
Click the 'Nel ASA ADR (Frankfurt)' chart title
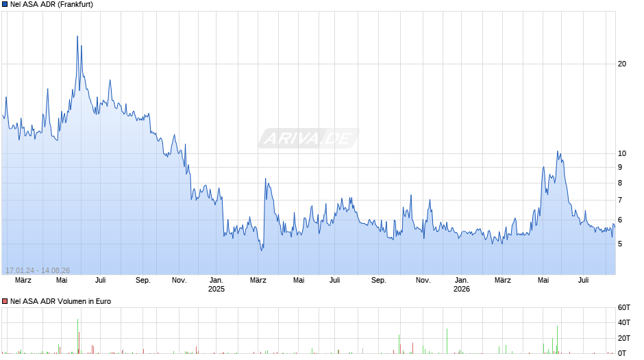pos(52,5)
